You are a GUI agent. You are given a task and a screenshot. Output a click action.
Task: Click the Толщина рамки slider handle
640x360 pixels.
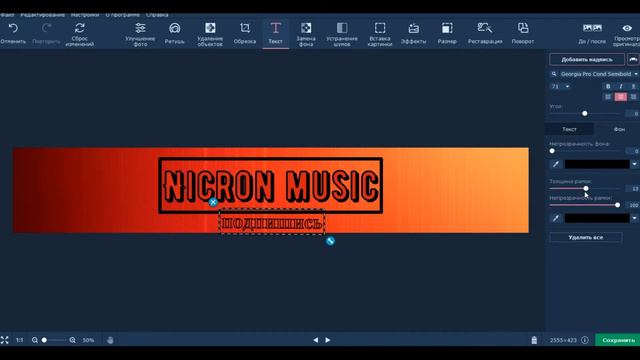[x=586, y=189]
